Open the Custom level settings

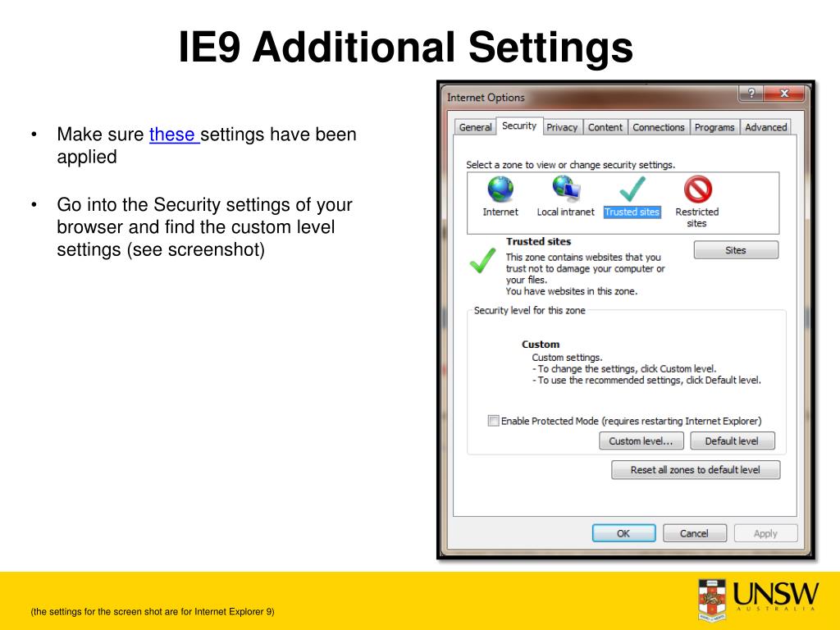(x=641, y=441)
